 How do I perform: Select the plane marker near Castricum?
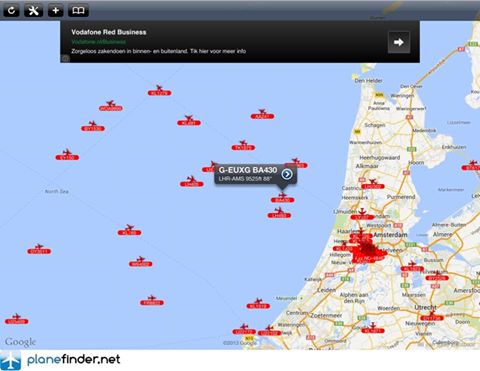373,184
